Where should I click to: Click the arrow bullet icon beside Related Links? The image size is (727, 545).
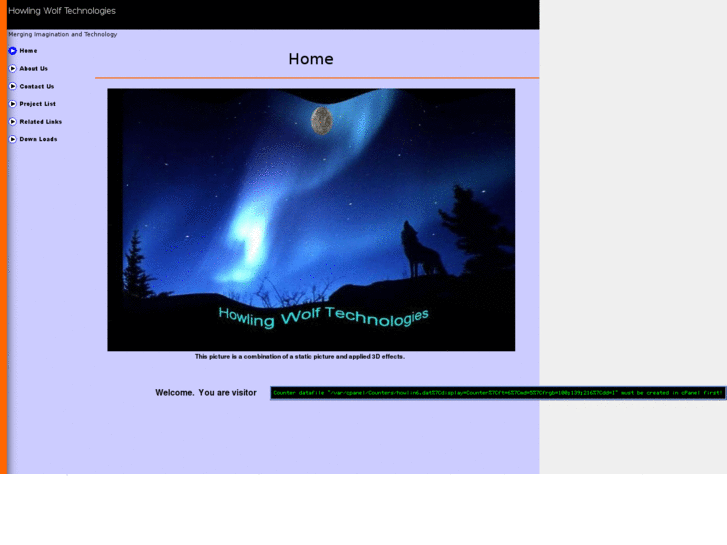pos(13,122)
